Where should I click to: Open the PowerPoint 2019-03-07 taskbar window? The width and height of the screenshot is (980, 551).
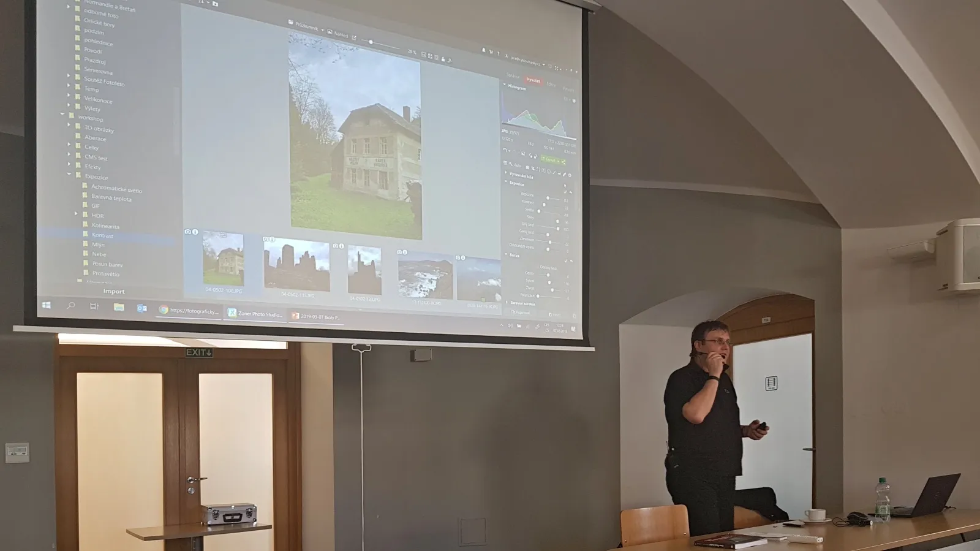(315, 317)
